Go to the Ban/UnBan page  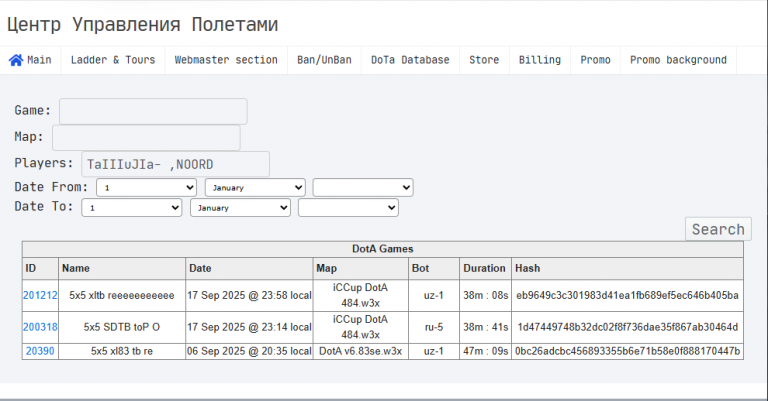click(324, 60)
